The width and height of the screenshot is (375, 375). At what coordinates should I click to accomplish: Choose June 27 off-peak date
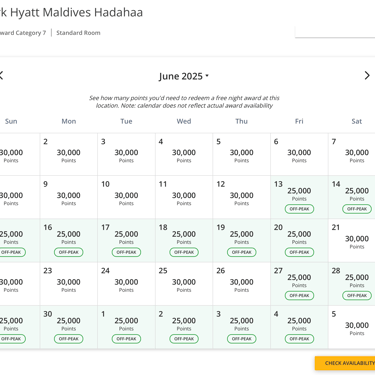pos(299,284)
